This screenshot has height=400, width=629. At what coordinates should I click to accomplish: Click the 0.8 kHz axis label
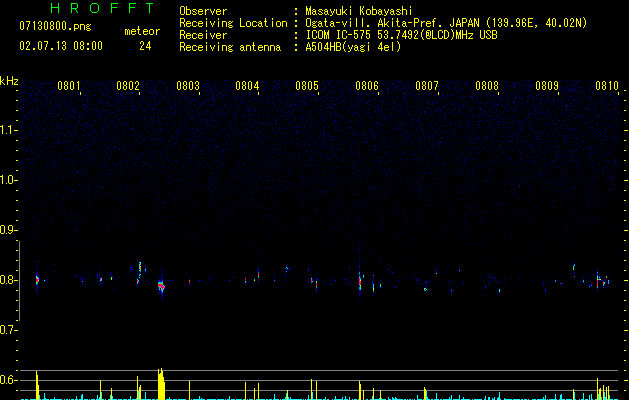pos(8,280)
